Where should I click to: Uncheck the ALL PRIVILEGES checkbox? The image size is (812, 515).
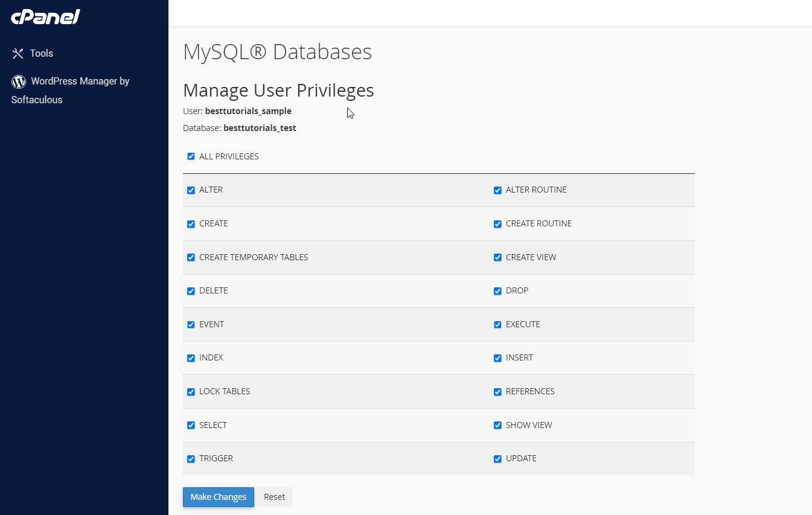tap(191, 156)
